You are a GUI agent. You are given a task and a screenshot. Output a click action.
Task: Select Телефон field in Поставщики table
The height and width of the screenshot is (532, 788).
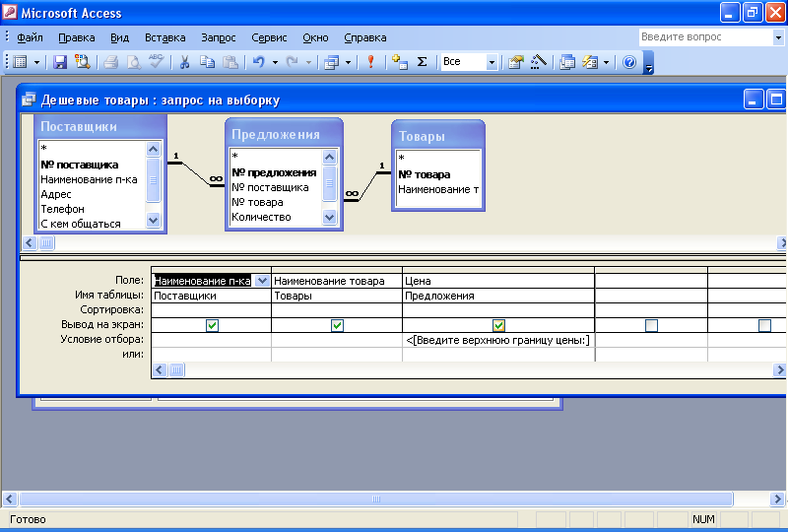62,209
